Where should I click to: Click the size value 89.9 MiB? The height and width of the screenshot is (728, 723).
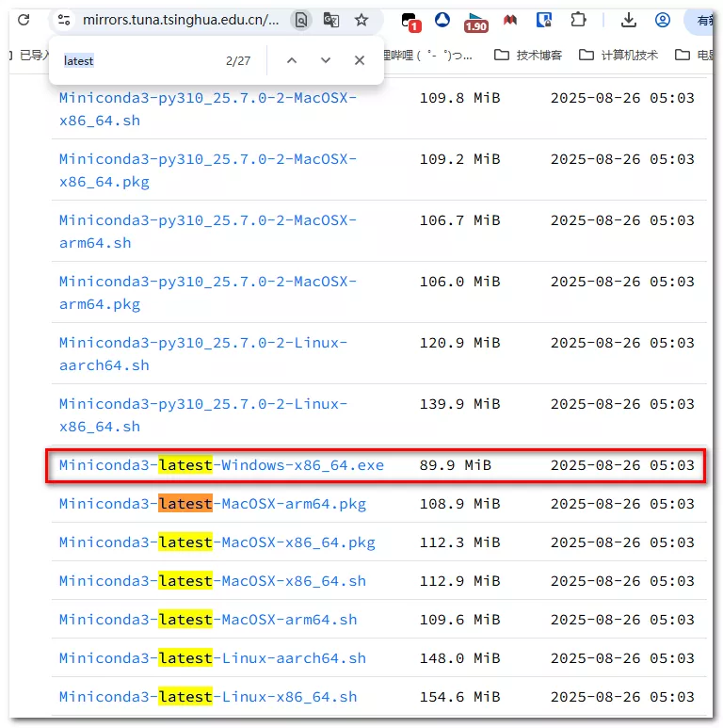tap(456, 465)
